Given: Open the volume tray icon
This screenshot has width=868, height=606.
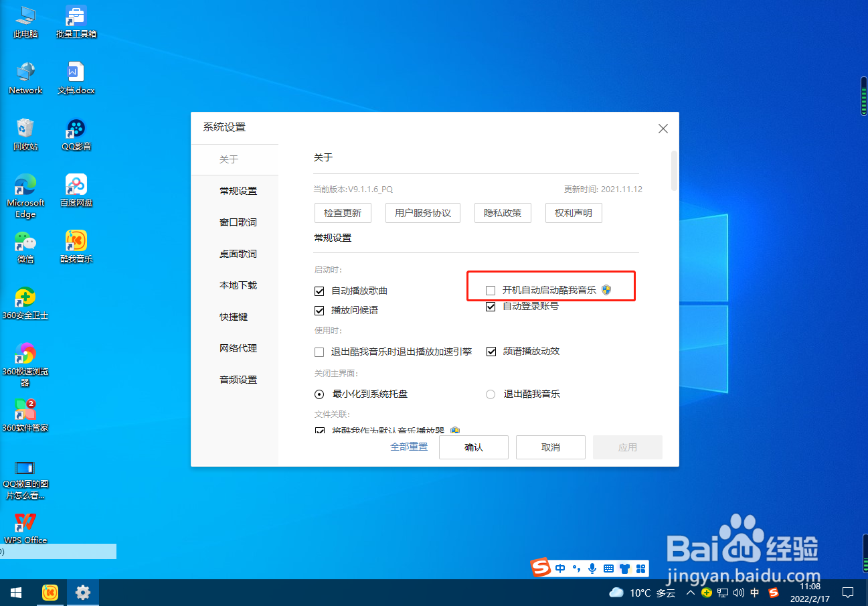Looking at the screenshot, I should click(739, 593).
